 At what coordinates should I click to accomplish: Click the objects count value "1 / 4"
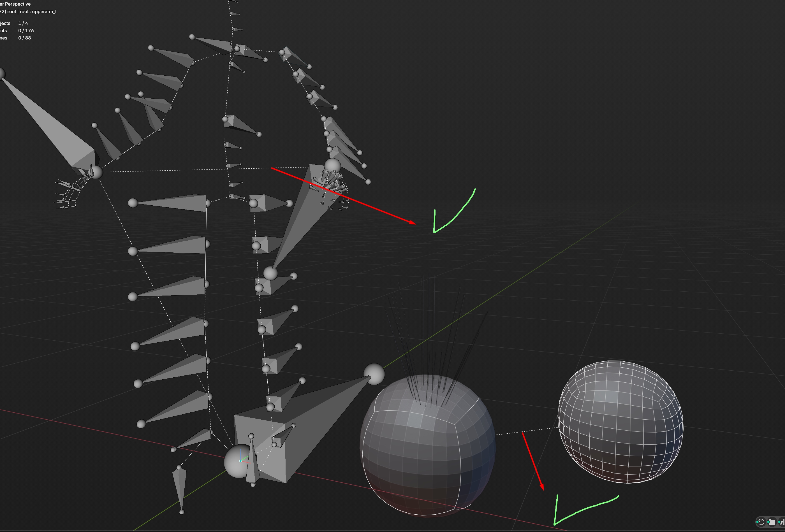pyautogui.click(x=23, y=23)
